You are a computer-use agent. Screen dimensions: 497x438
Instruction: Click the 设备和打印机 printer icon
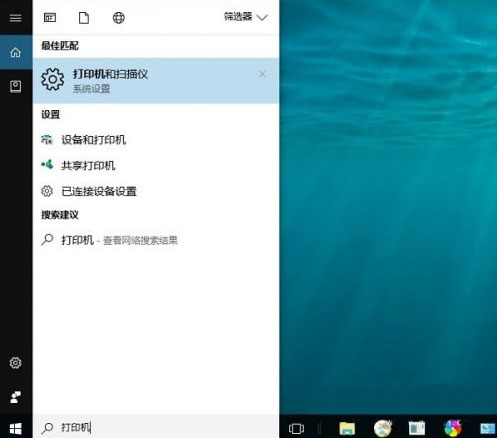[47, 139]
